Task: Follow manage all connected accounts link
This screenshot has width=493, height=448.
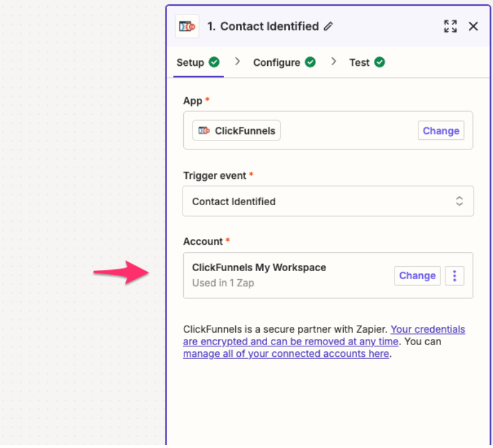Action: 286,354
